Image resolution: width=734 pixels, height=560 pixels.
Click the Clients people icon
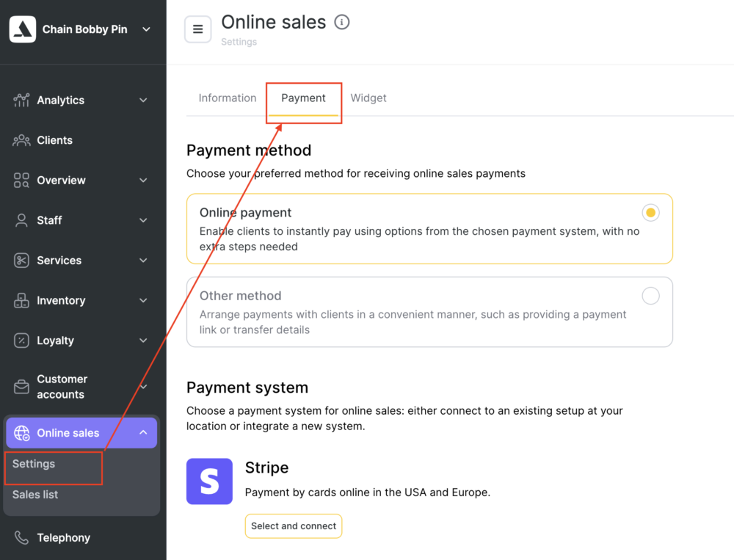pyautogui.click(x=21, y=140)
